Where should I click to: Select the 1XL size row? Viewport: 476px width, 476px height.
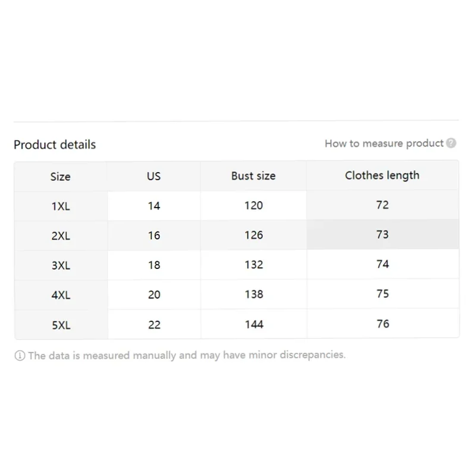pos(237,205)
